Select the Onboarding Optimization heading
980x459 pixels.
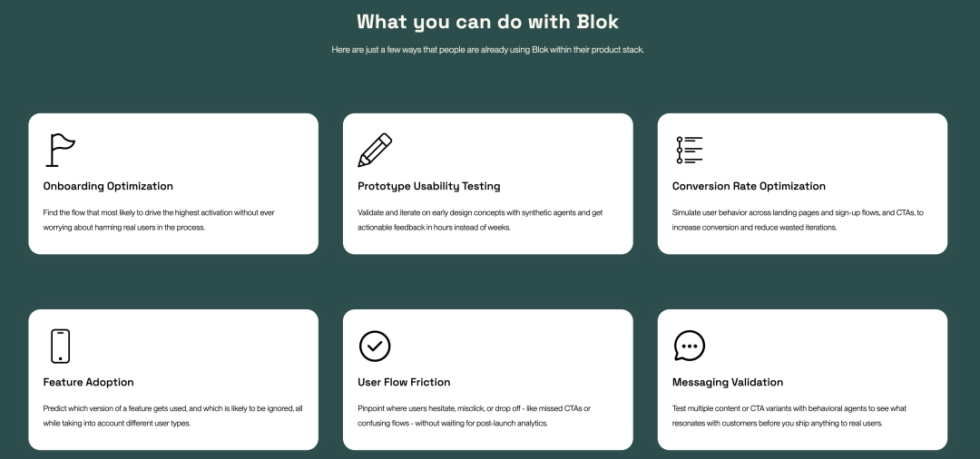[108, 186]
